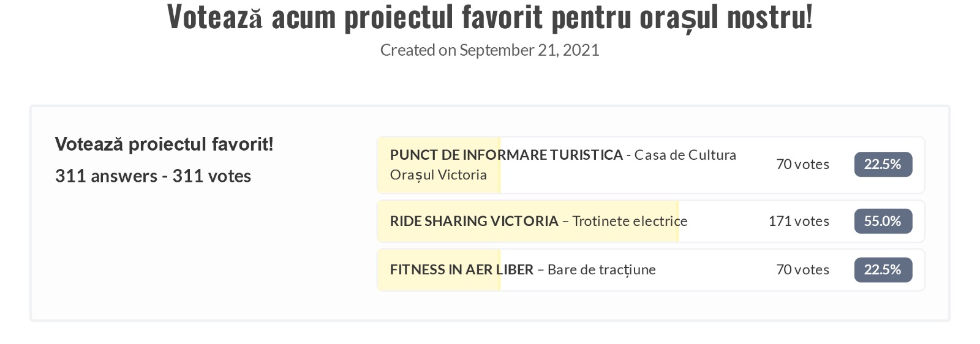Screen dimensions: 980x344
Task: Select the FITNESS IN AER LIBER result row
Action: tap(651, 270)
